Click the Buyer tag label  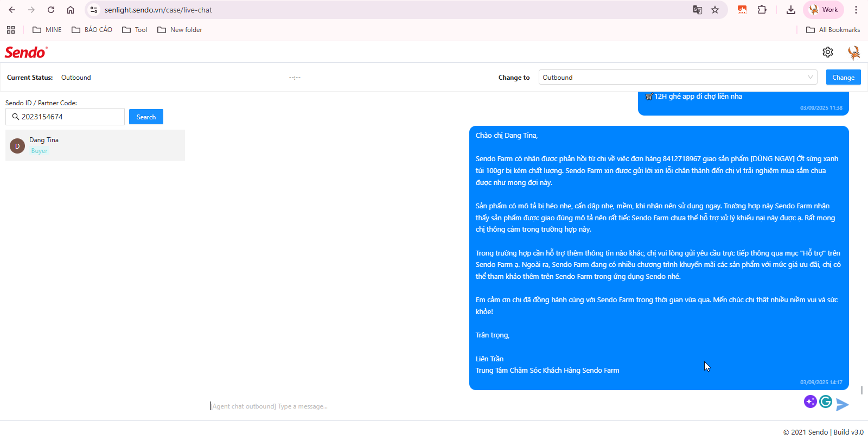click(39, 151)
